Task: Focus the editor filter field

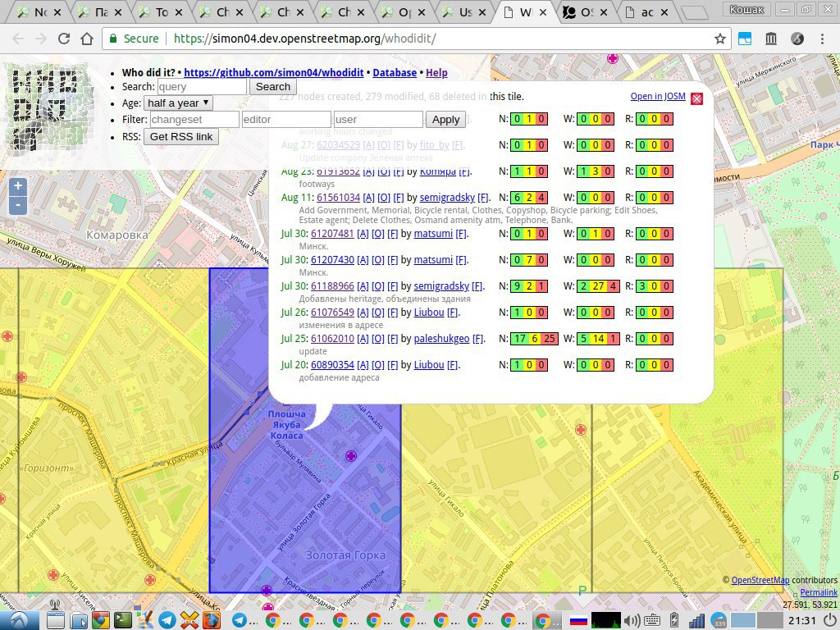Action: coord(286,120)
